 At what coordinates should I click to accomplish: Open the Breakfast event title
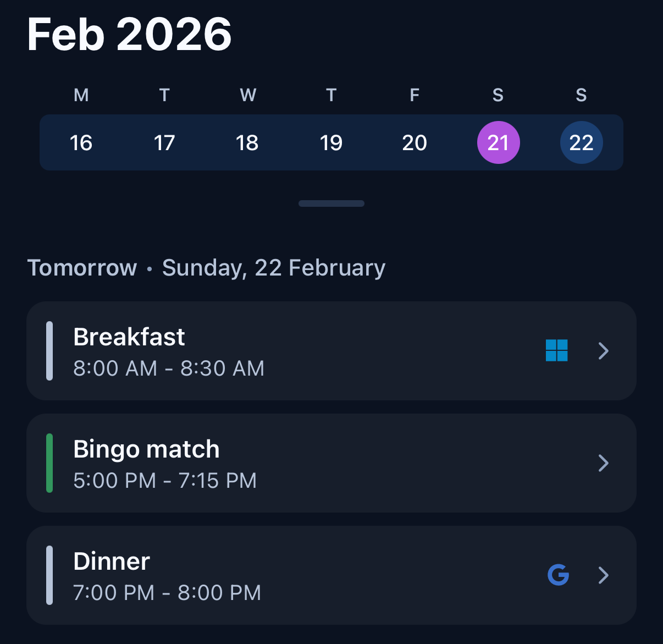click(x=129, y=337)
